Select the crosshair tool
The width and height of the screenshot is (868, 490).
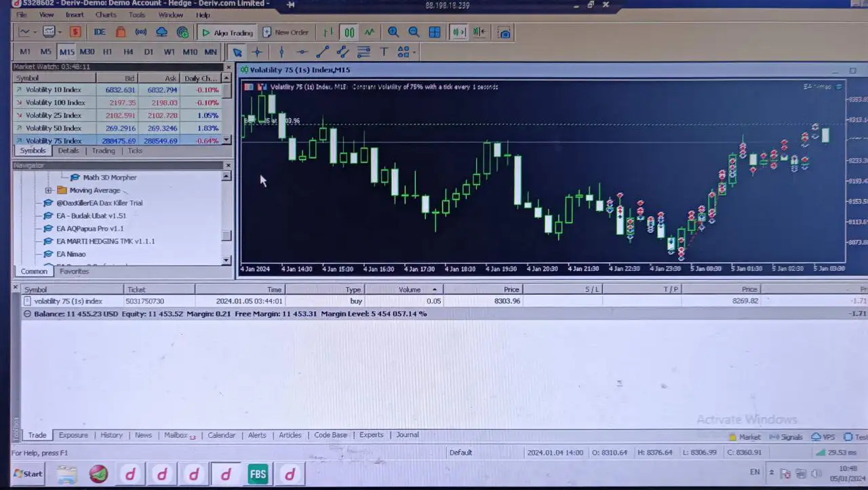[x=257, y=52]
